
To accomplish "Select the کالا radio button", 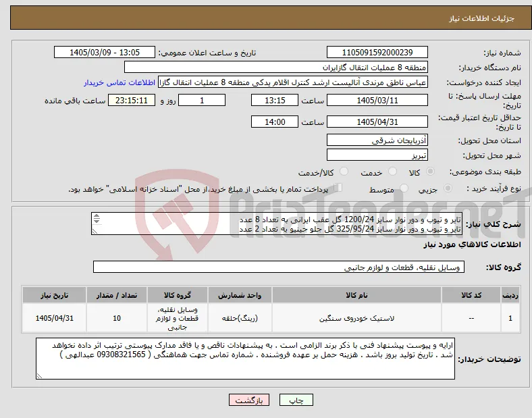I will [430, 172].
